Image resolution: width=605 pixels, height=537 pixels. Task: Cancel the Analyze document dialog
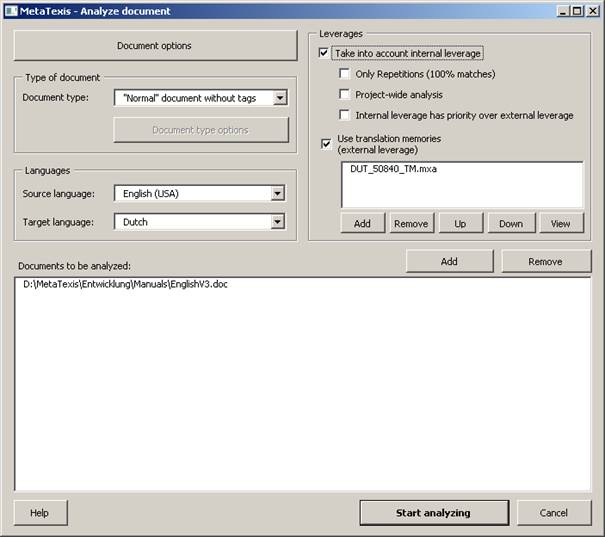click(554, 513)
